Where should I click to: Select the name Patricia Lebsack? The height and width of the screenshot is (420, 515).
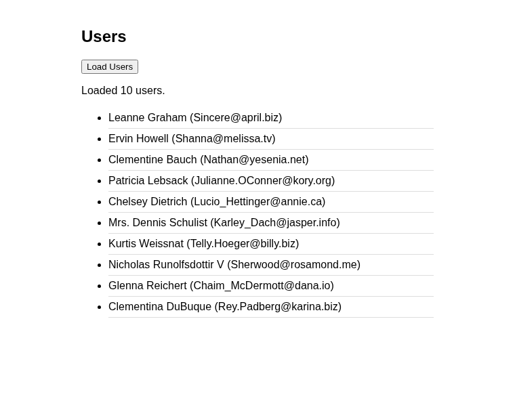[x=148, y=181]
